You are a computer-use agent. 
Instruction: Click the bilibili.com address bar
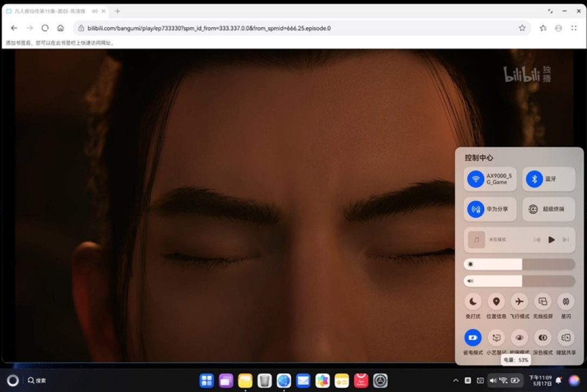click(x=299, y=28)
